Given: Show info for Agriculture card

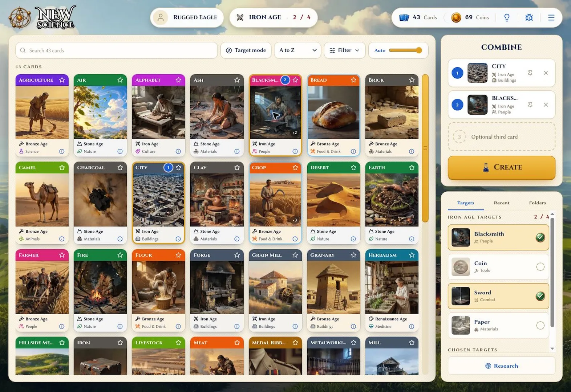Looking at the screenshot, I should [62, 151].
